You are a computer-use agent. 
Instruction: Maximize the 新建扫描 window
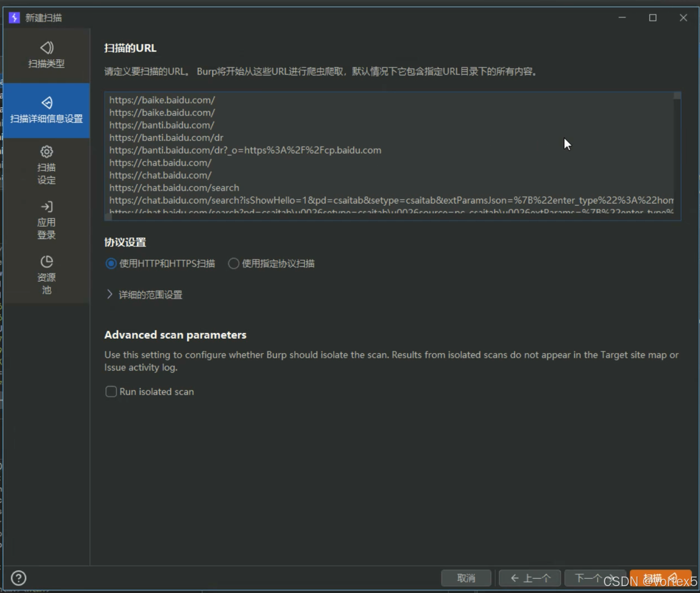click(653, 18)
